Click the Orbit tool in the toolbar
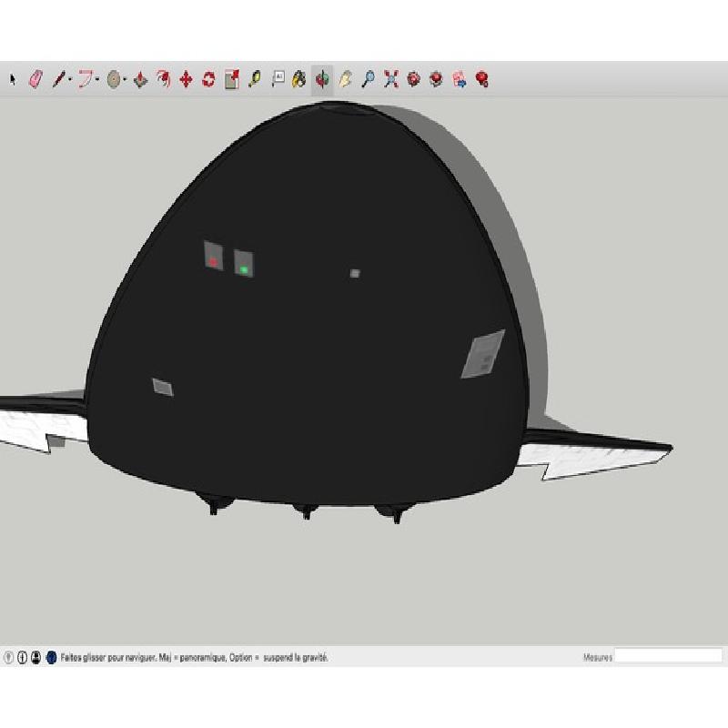 click(322, 80)
